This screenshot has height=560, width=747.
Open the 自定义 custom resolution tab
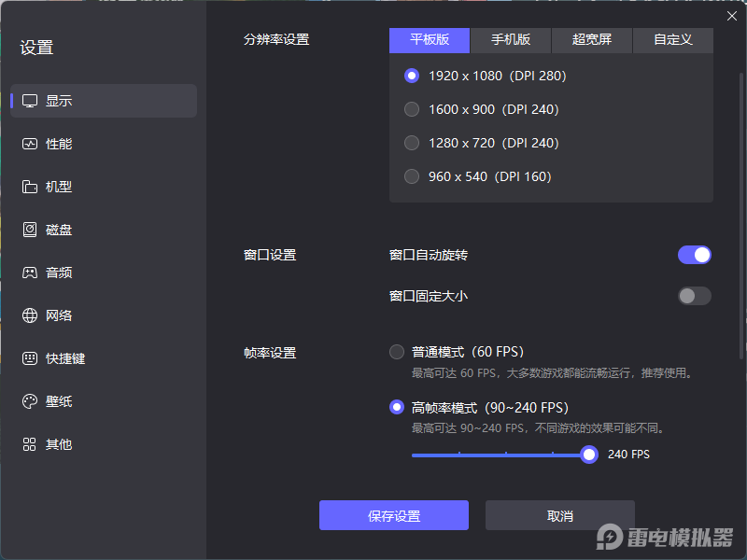(672, 40)
